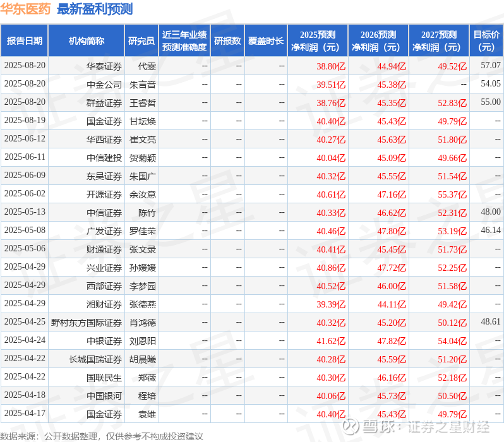Select the 2025预测净利润 column header
The height and width of the screenshot is (442, 504).
pos(318,41)
